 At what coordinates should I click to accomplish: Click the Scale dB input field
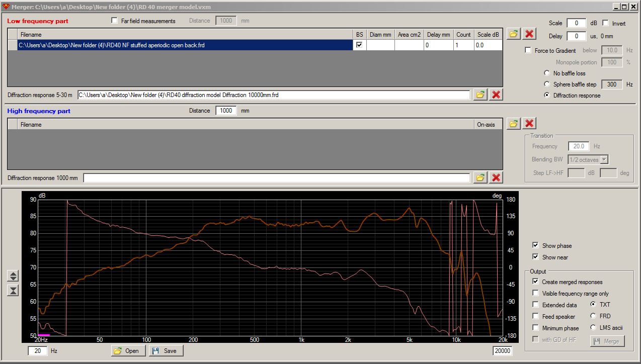(576, 23)
